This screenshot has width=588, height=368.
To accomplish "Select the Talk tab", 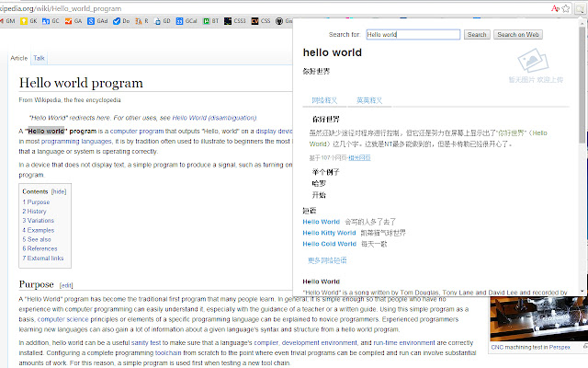I will coord(39,58).
